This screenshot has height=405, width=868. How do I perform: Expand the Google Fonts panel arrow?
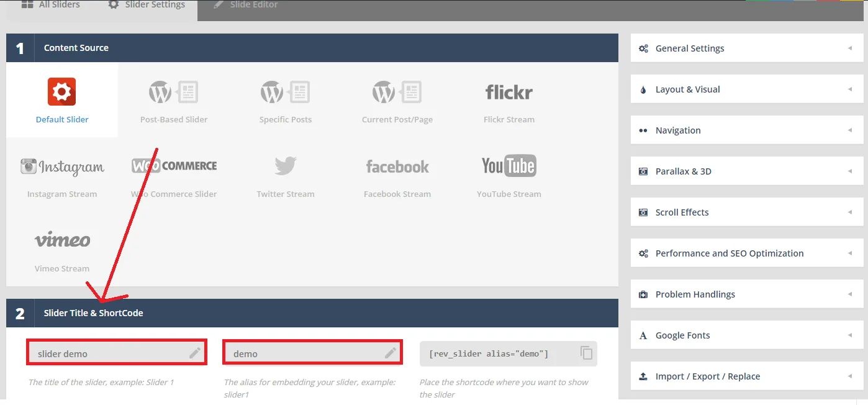point(850,335)
